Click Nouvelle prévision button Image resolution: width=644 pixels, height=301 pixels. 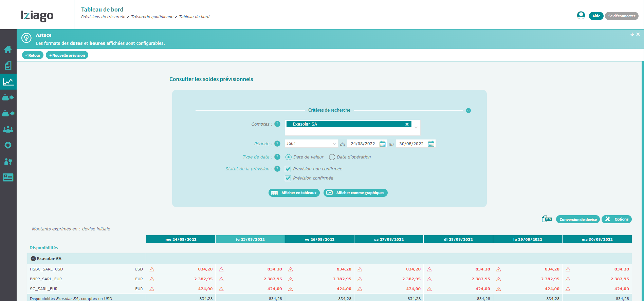tap(67, 55)
